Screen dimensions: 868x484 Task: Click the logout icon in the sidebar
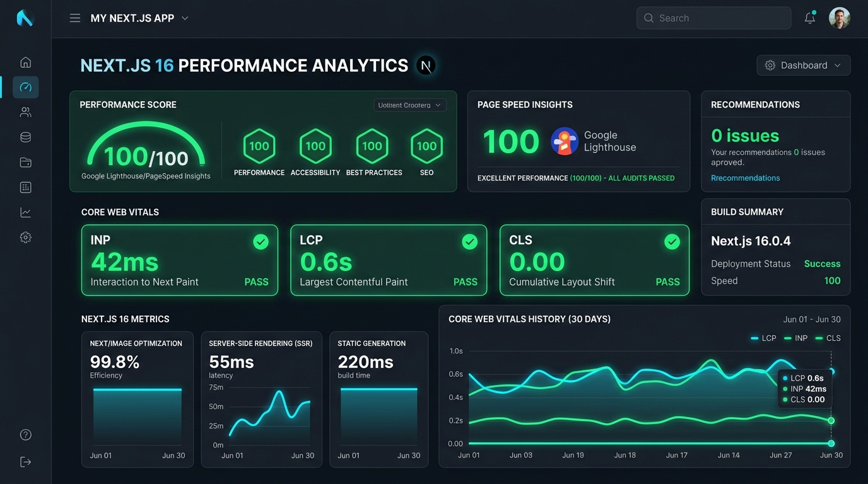click(x=25, y=462)
